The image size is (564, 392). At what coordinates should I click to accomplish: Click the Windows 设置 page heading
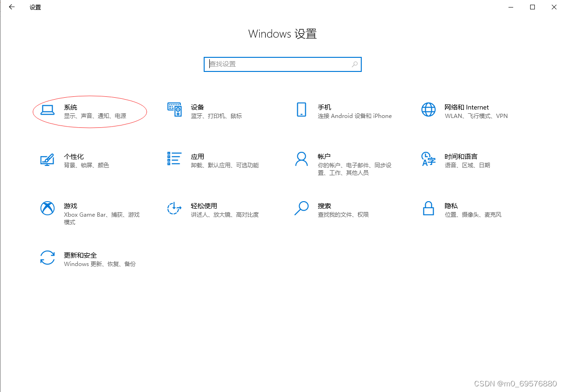(282, 34)
